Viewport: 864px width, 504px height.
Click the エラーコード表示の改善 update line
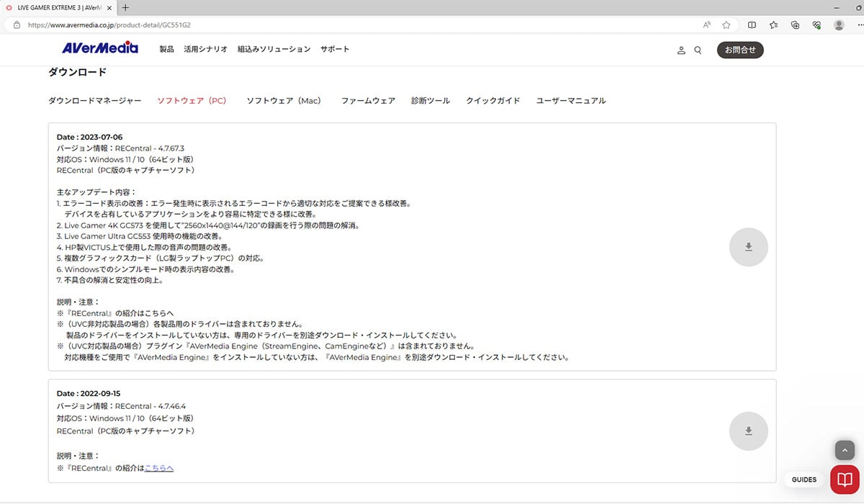pos(234,203)
